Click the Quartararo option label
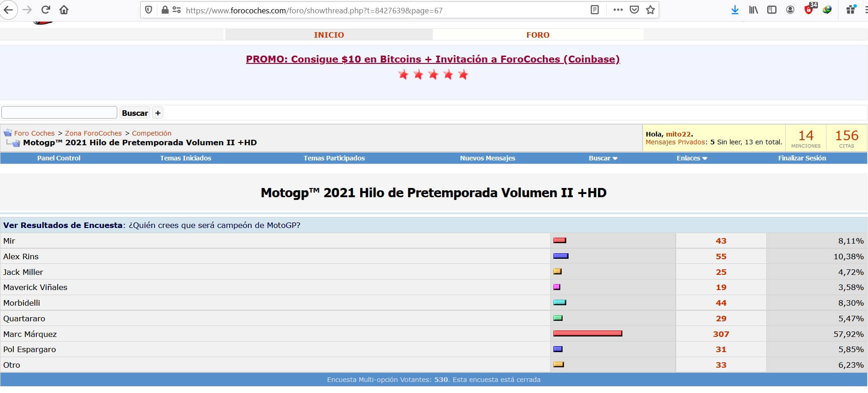 coord(24,319)
